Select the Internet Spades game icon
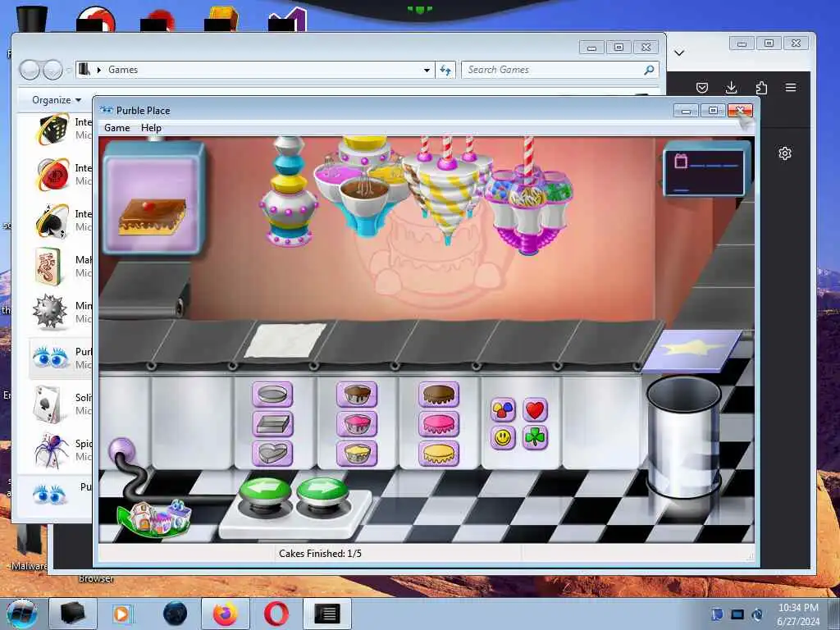This screenshot has width=840, height=630. click(x=52, y=220)
